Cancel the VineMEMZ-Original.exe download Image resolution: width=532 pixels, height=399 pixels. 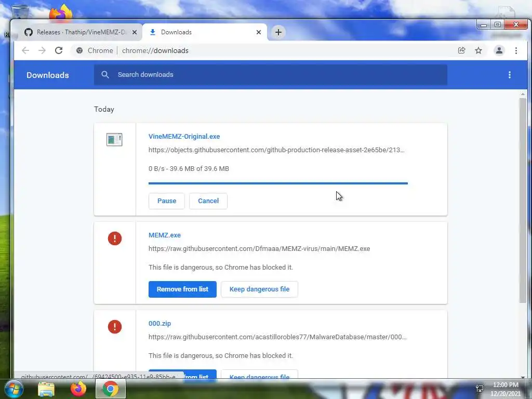point(208,201)
